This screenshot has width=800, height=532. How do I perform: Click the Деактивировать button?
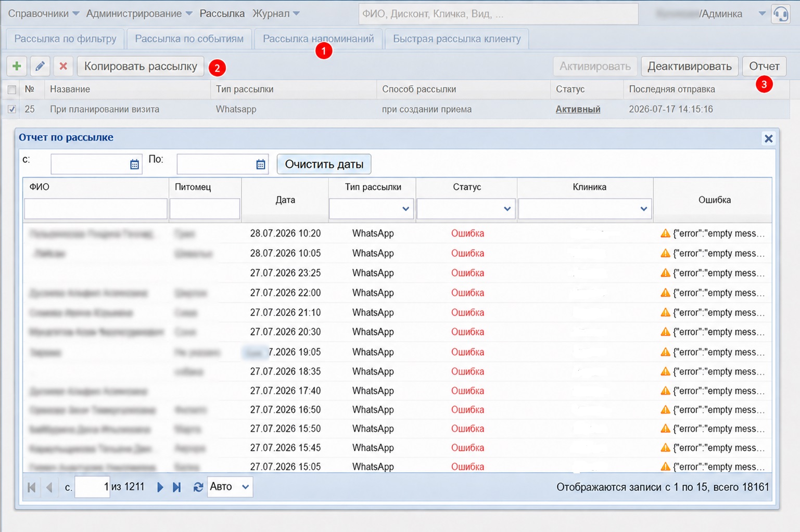point(690,66)
